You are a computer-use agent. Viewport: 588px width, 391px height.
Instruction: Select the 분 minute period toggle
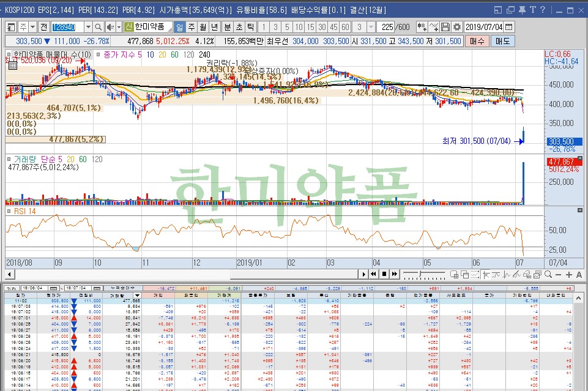(228, 27)
